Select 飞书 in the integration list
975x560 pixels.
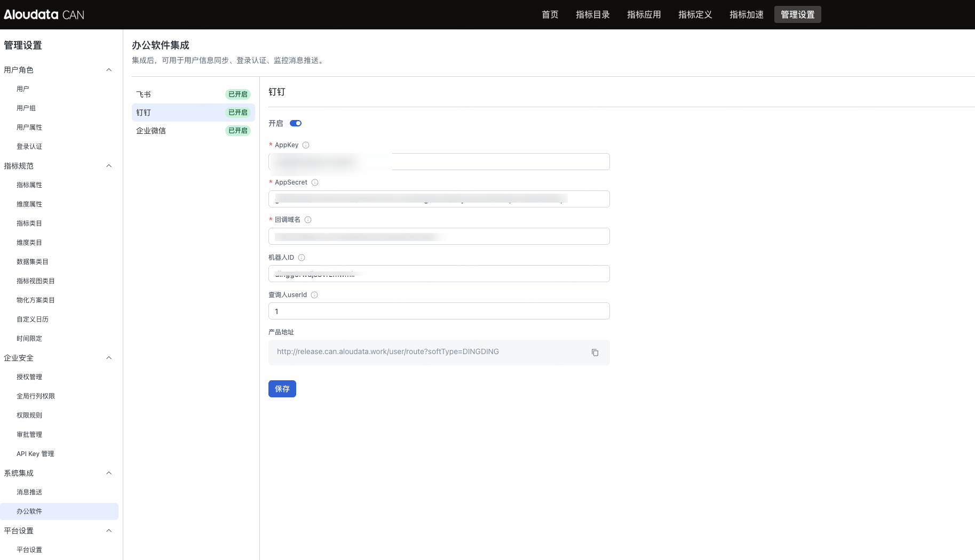pyautogui.click(x=193, y=94)
